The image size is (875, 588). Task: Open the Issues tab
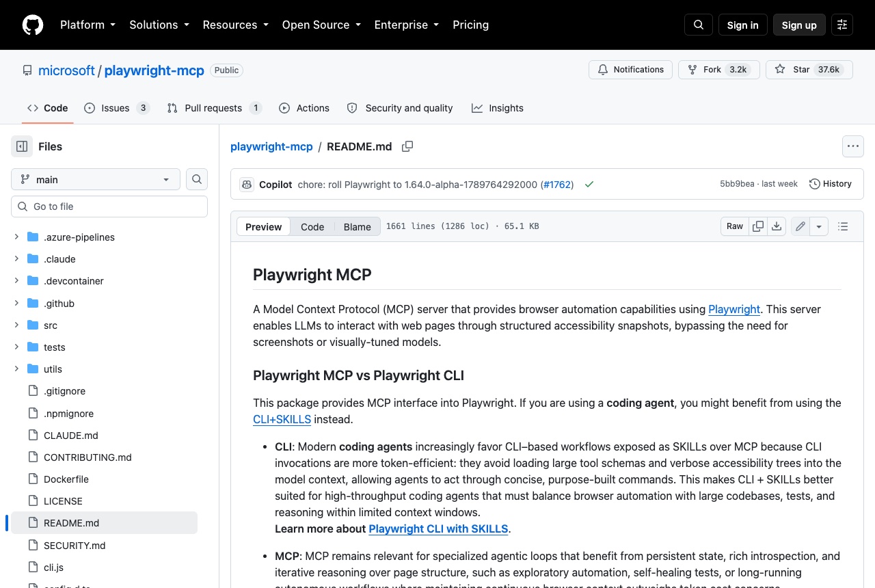pyautogui.click(x=117, y=108)
